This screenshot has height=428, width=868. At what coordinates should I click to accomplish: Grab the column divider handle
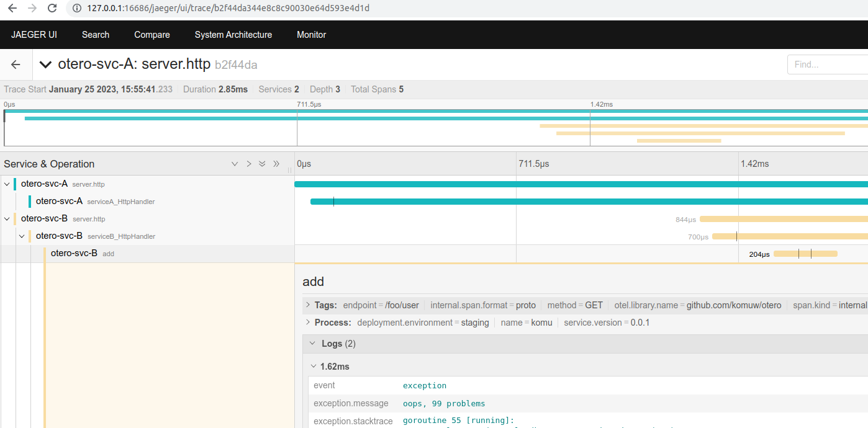[289, 169]
